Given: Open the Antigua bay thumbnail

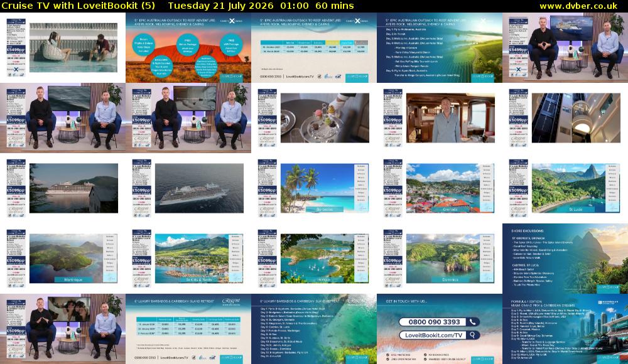Looking at the screenshot, I should tap(314, 259).
